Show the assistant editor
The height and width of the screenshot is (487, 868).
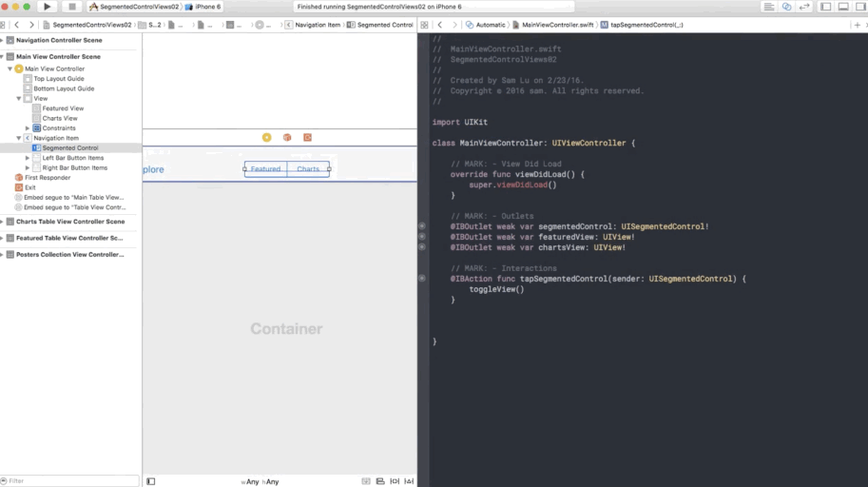(786, 7)
